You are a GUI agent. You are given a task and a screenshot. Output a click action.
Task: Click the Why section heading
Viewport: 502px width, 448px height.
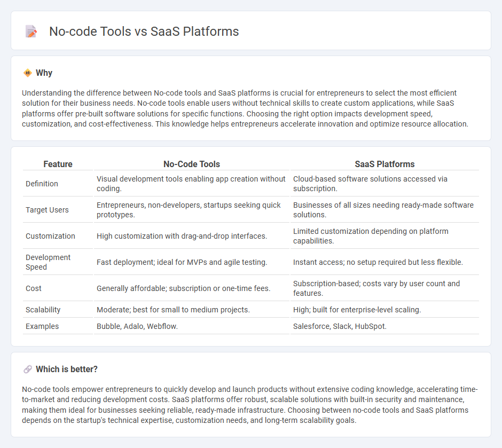44,73
